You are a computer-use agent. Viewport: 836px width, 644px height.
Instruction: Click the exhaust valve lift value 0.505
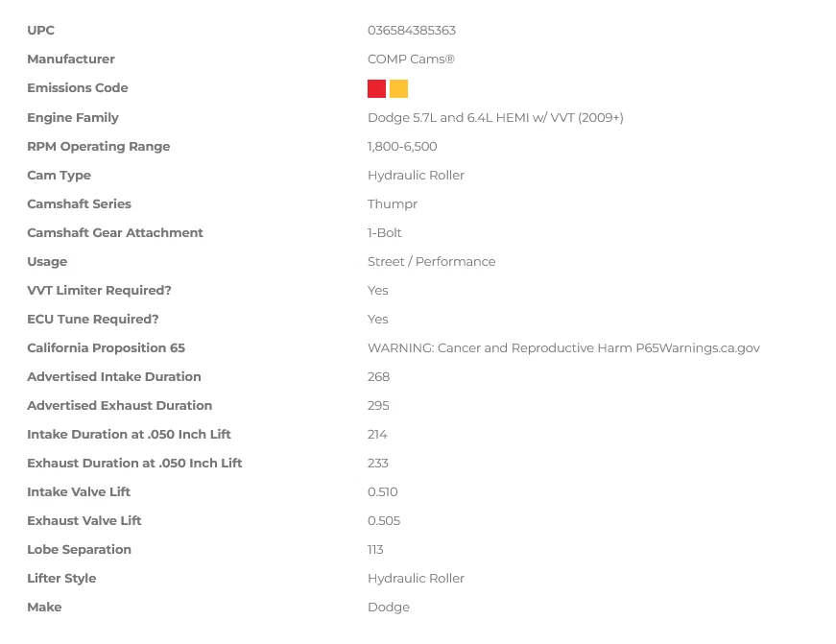coord(384,521)
